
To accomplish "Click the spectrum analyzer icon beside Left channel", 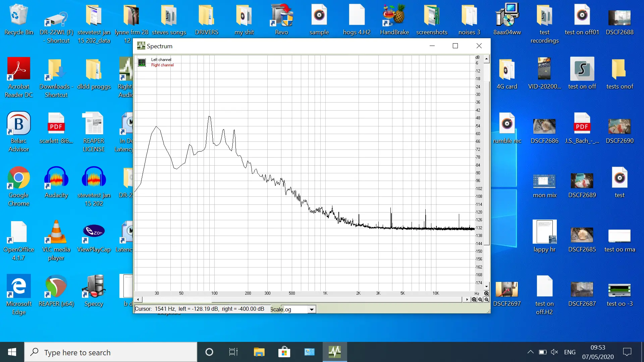I will [x=142, y=63].
